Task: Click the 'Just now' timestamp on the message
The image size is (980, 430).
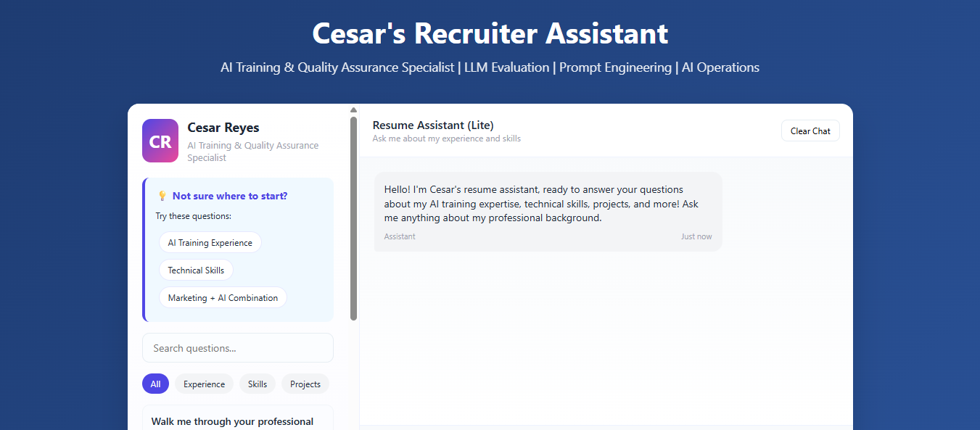Action: point(696,236)
